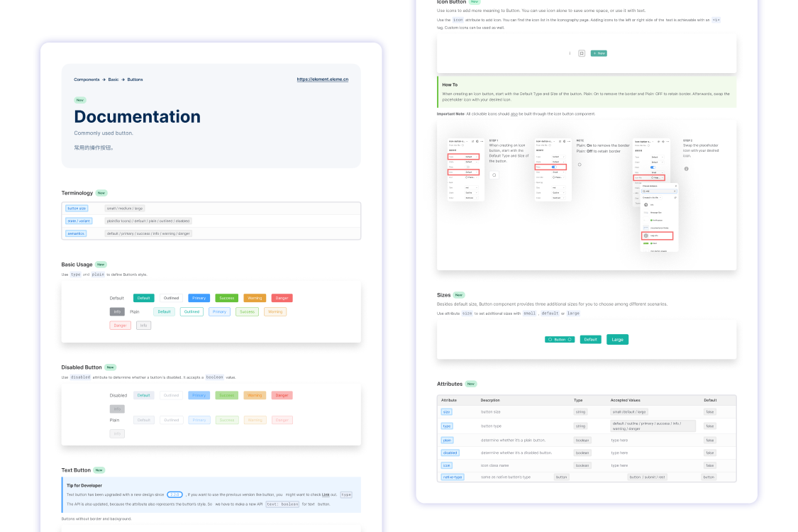
Task: Click the New badge beside Terminology
Action: pos(101,193)
